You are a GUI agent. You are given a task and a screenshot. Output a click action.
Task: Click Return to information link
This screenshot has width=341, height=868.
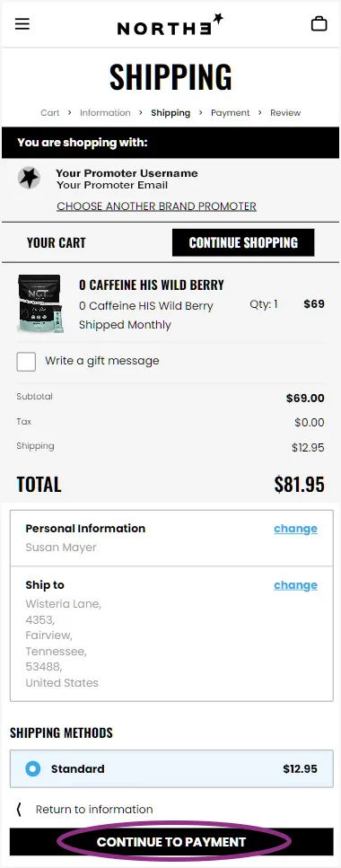[x=94, y=810]
